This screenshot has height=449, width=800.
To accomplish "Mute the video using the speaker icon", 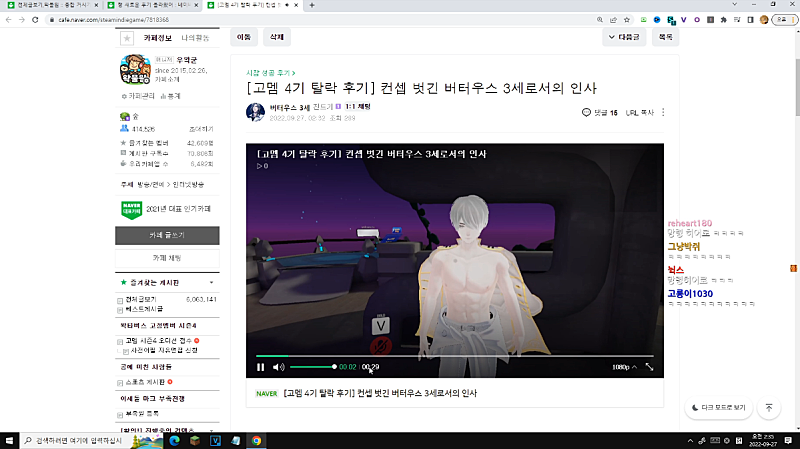I will 278,367.
